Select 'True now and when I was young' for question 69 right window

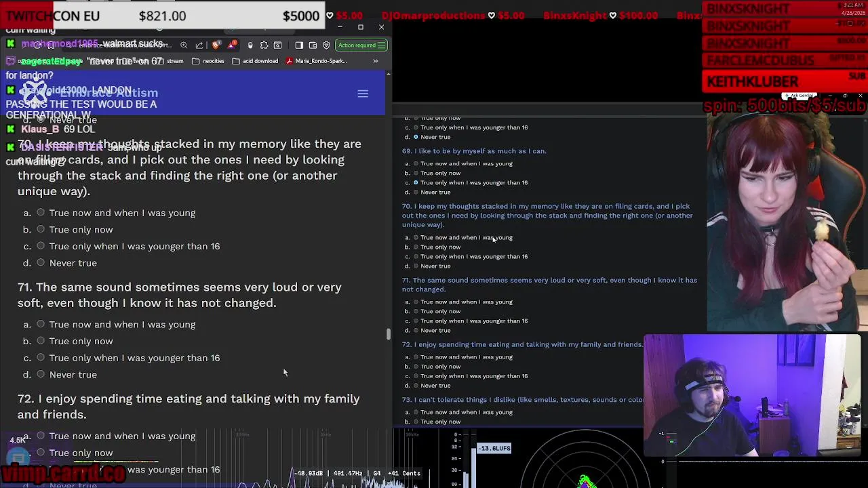(416, 163)
